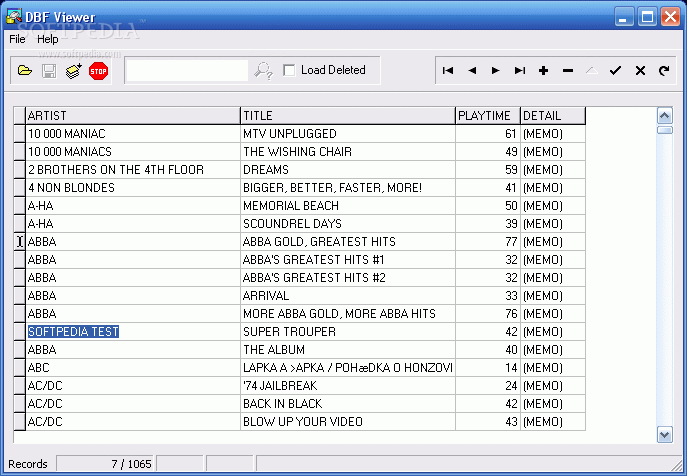The image size is (687, 476).
Task: Click playtime 61 of MTV UNPLUGGED
Action: click(x=488, y=134)
